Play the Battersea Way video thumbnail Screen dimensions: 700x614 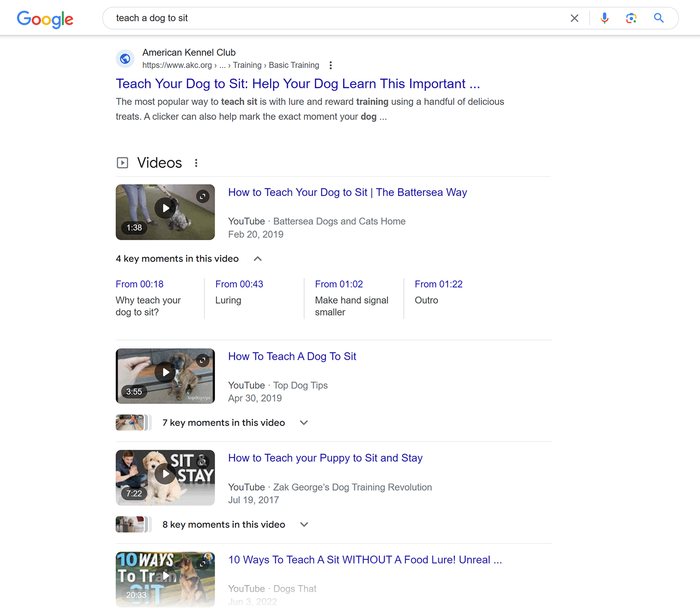(165, 208)
